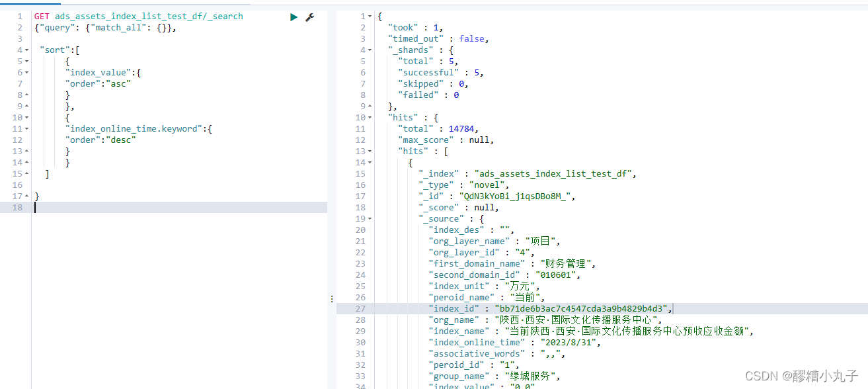Collapse the root object fold arrow on response line 1
Viewport: 868px width, 389px height.
(370, 17)
